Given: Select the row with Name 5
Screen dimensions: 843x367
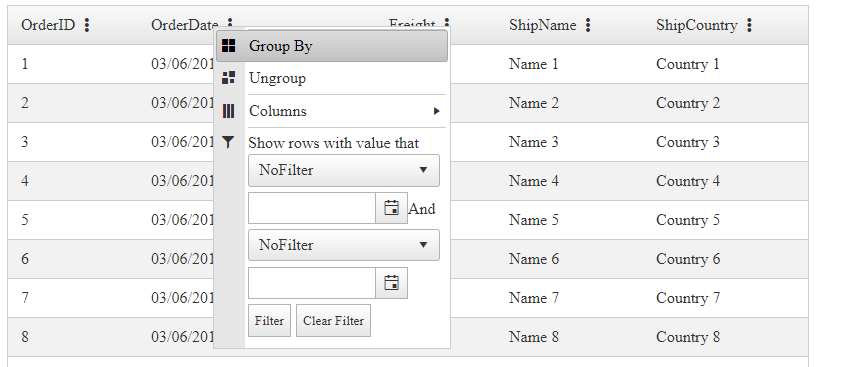Looking at the screenshot, I should [408, 220].
